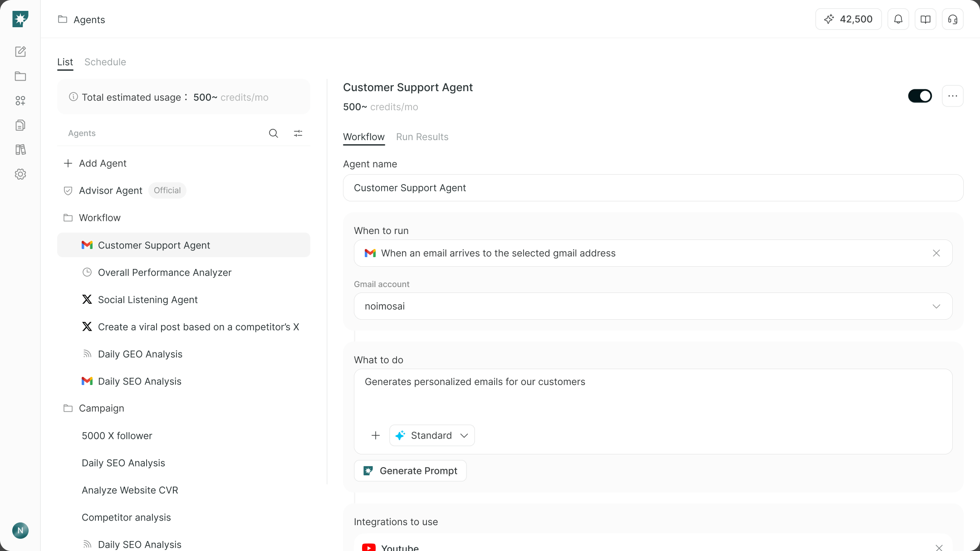Select 5000 X follower campaign
This screenshot has height=551, width=980.
[184, 435]
